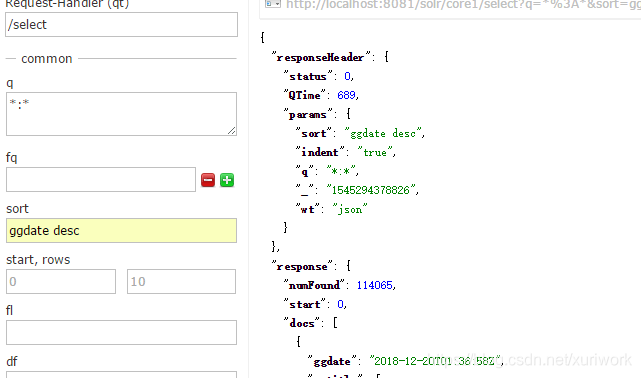Screen dimensions: 641x378
Task: Click the timestamp value "1545294378826"
Action: tap(371, 190)
